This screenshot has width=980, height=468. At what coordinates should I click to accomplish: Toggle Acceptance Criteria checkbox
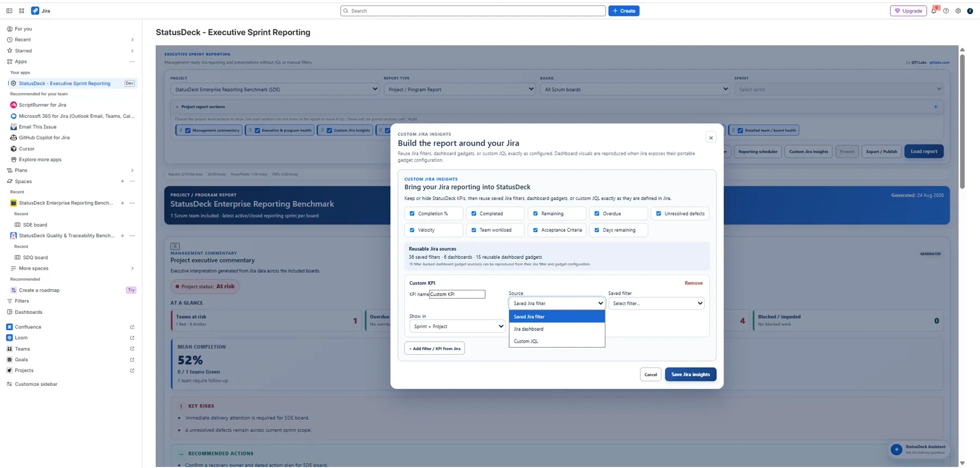point(535,230)
